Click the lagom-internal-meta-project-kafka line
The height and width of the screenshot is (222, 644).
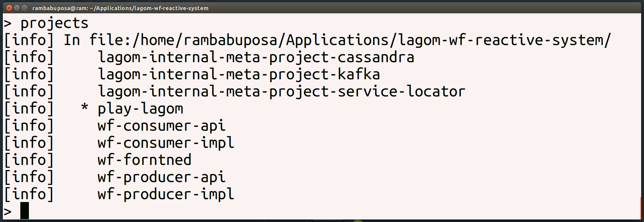coord(239,75)
